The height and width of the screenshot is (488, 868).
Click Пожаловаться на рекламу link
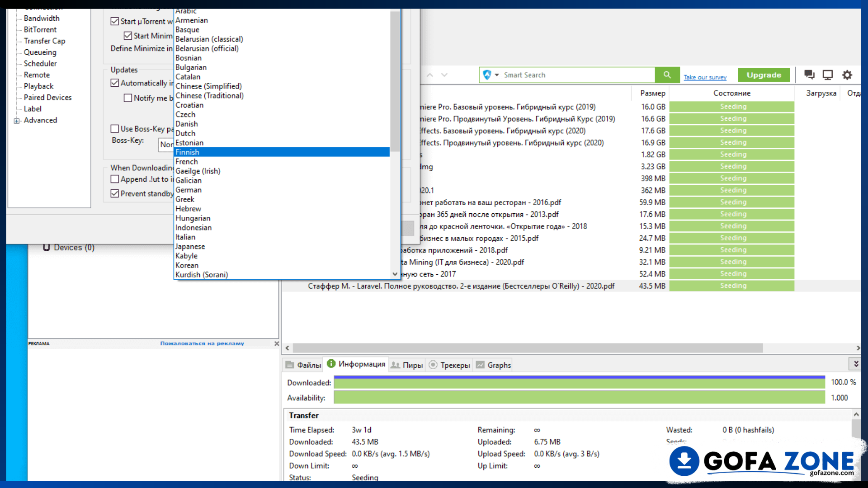pos(202,343)
